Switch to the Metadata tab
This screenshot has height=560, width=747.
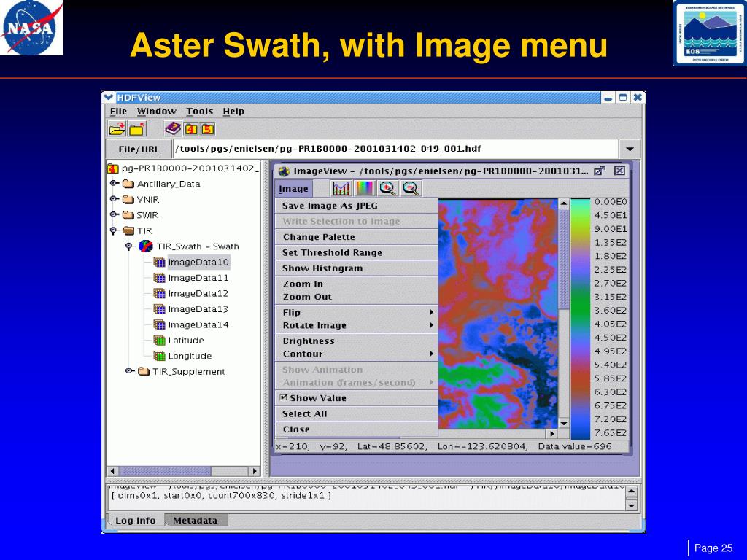coord(196,521)
